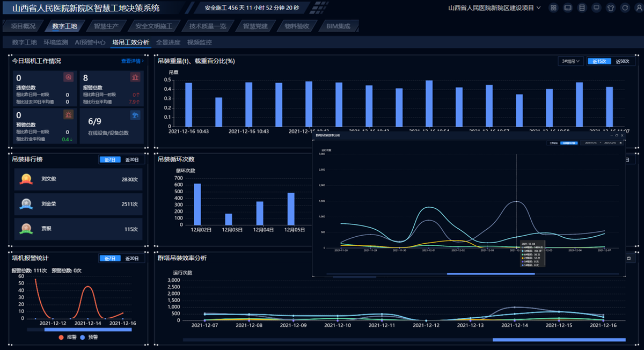Image resolution: width=644 pixels, height=350 pixels.
Task: Click the refresh icon in header
Action: pyautogui.click(x=625, y=8)
